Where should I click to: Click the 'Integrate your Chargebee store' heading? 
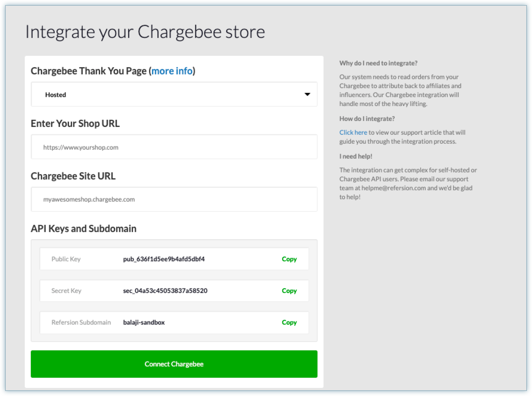coord(145,32)
